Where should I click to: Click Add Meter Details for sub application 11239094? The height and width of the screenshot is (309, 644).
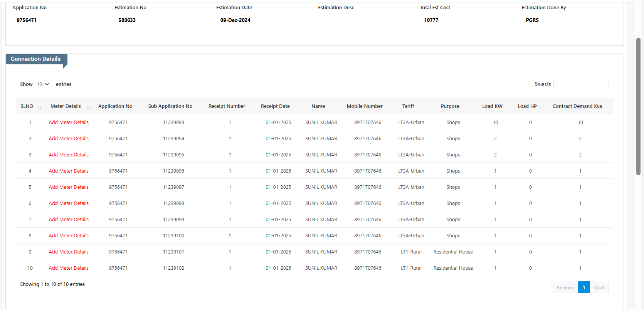tap(69, 139)
